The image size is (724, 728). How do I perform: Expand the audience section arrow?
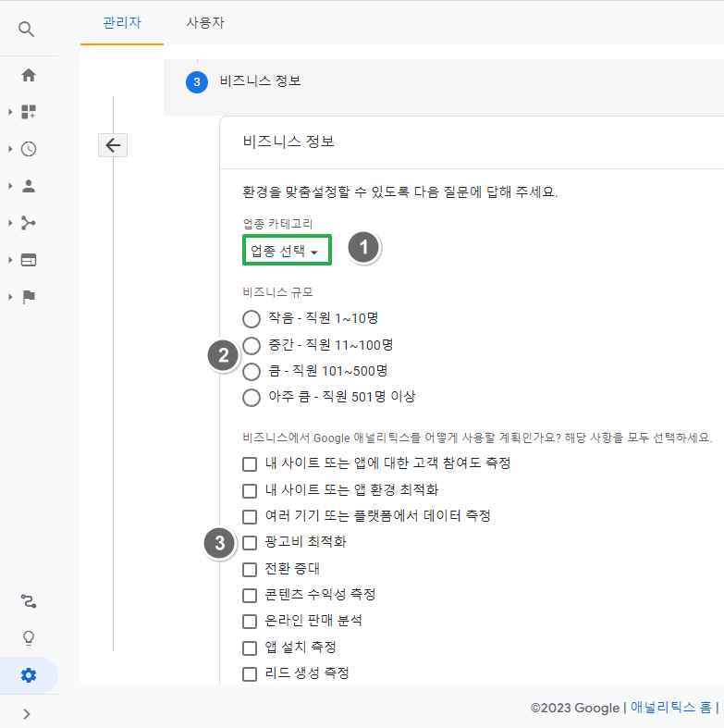point(10,186)
